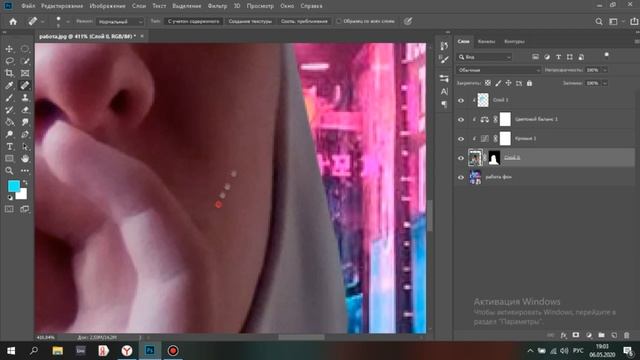Hide the Кривые 1 layer
The image size is (640, 360).
coord(461,139)
